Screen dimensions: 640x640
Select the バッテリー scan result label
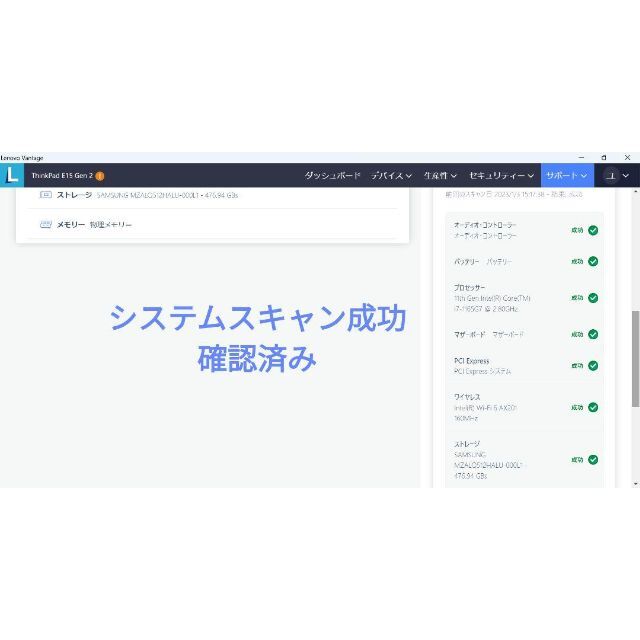point(483,261)
